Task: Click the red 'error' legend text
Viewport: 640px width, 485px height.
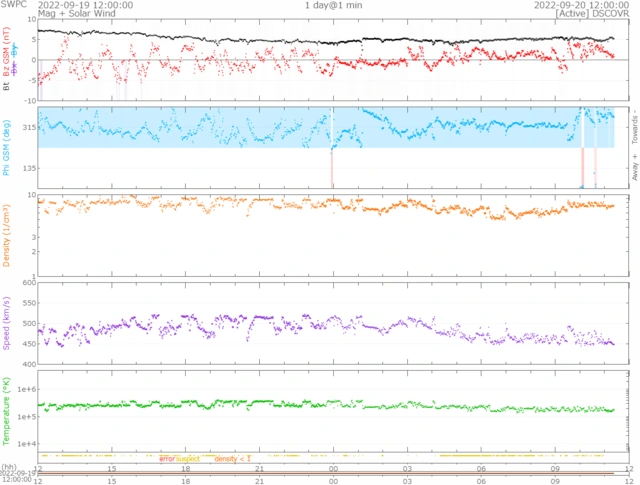Action: (167, 458)
